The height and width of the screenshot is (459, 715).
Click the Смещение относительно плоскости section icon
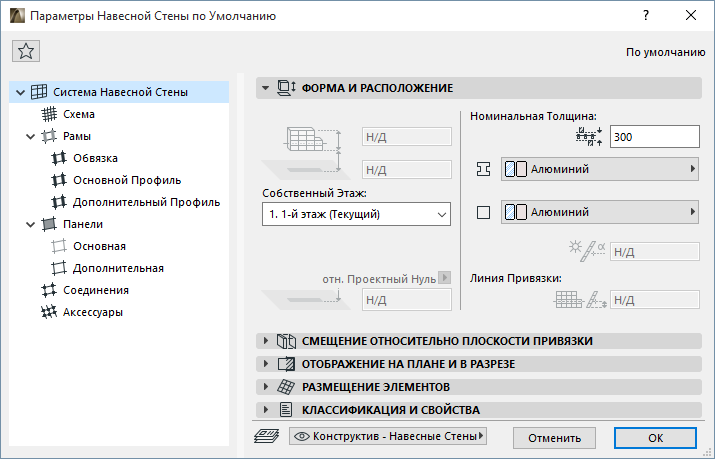(287, 341)
